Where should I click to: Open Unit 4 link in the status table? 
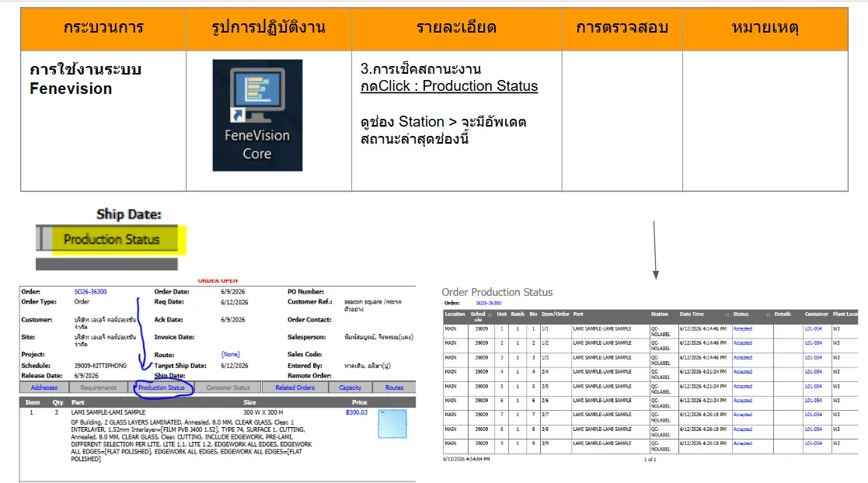point(502,372)
